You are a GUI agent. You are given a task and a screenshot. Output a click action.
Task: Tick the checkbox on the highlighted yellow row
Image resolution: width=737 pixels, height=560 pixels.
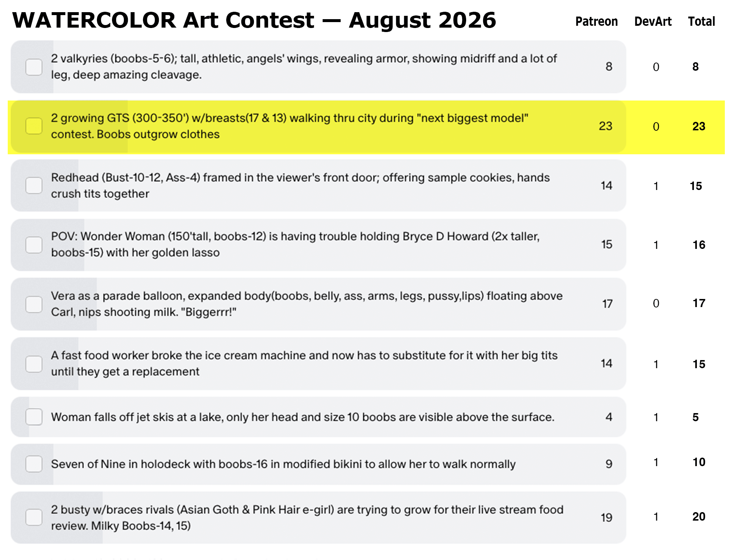[34, 126]
